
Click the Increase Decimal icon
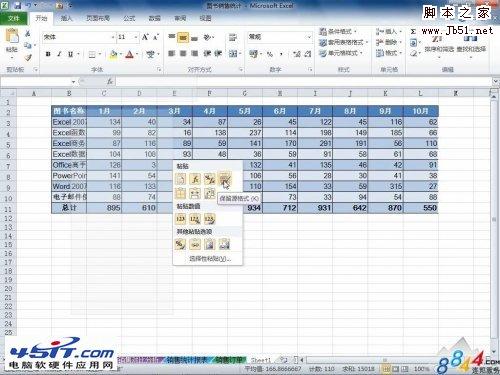(x=297, y=54)
